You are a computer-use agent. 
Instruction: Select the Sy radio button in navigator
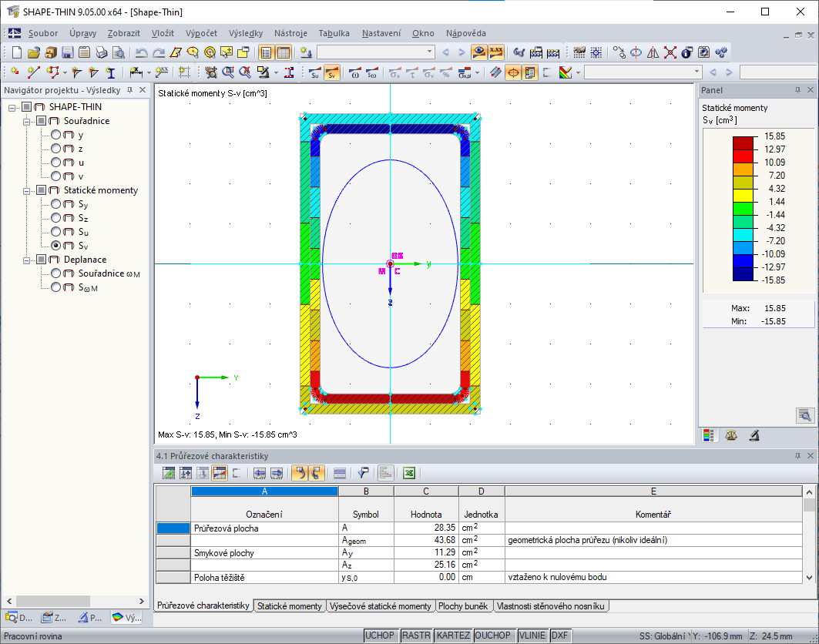(x=55, y=204)
